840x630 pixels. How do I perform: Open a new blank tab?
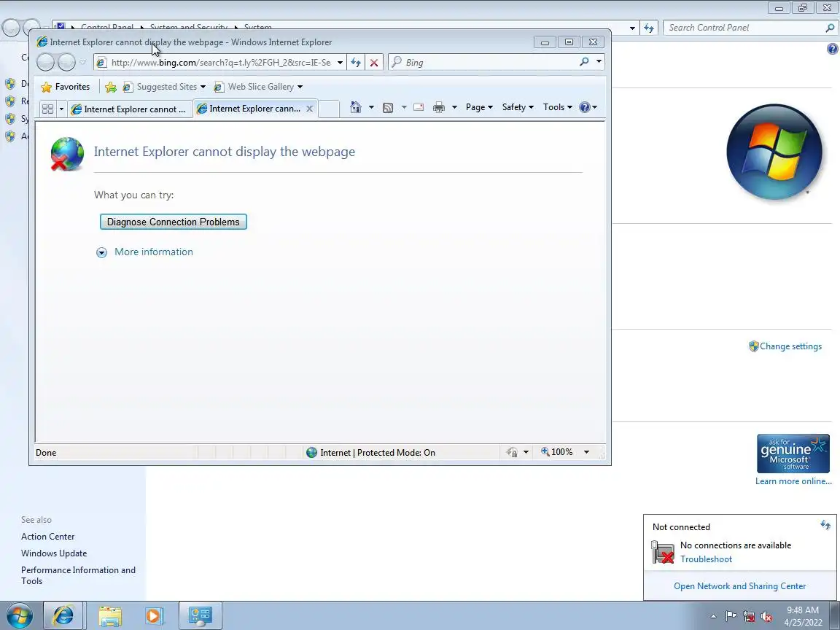click(x=329, y=109)
